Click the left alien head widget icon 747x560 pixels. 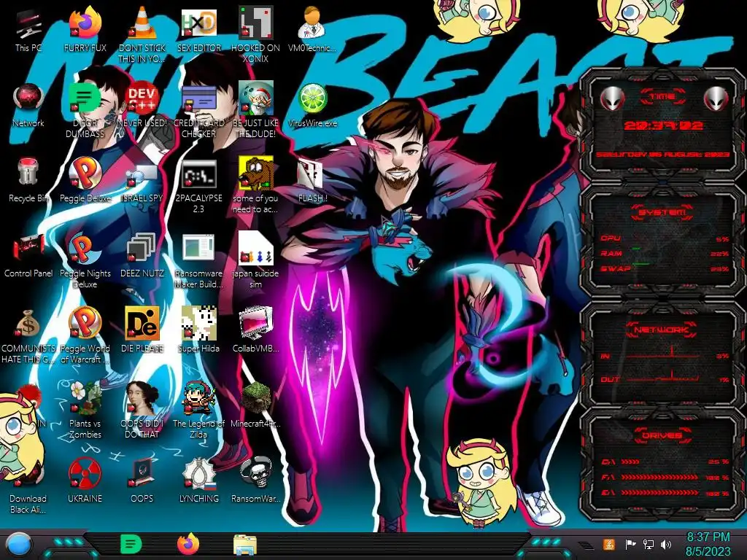tap(613, 98)
